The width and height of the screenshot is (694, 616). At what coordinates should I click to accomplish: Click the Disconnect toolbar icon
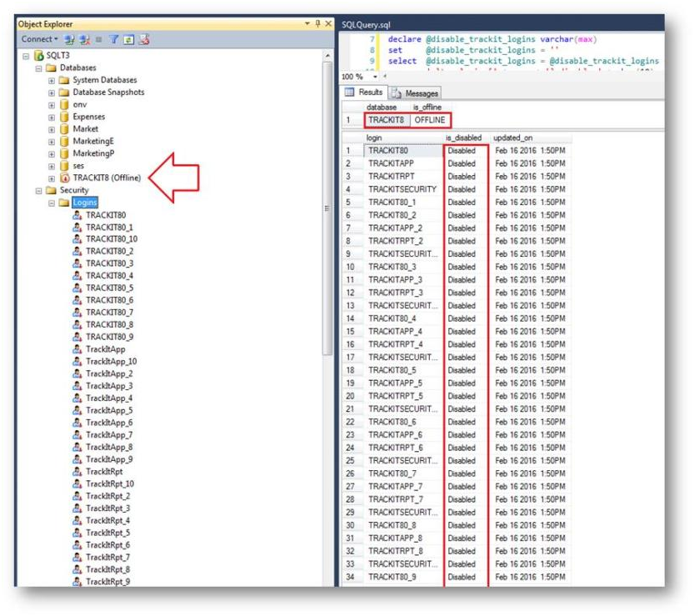[x=84, y=39]
